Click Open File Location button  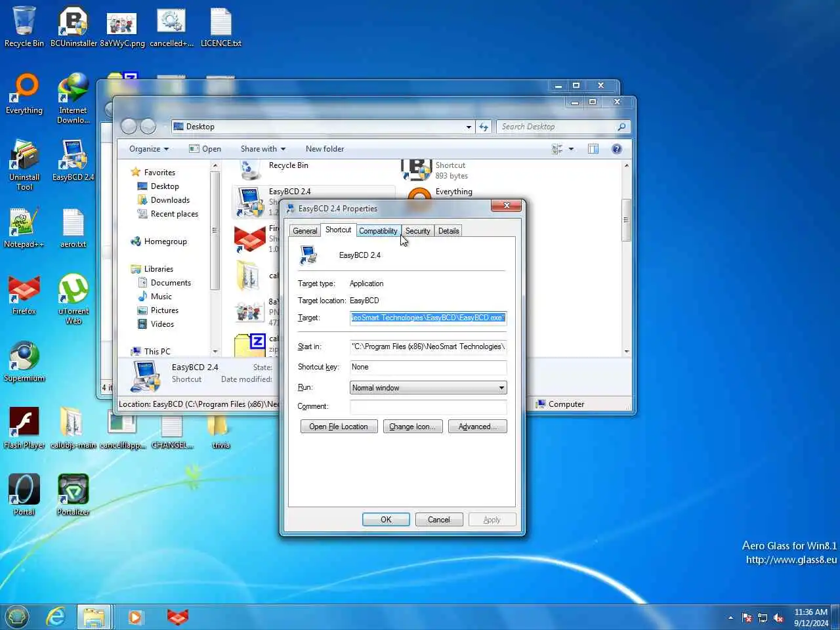tap(339, 427)
